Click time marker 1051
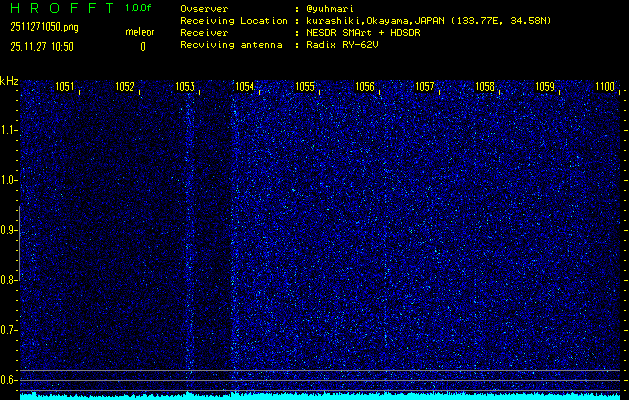 click(65, 87)
